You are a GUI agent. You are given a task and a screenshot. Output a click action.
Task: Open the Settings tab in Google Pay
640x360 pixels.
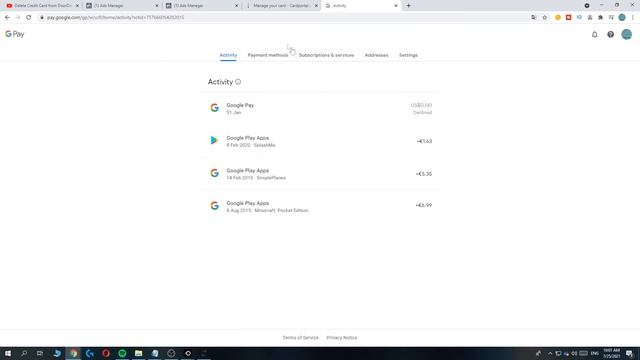pyautogui.click(x=408, y=55)
